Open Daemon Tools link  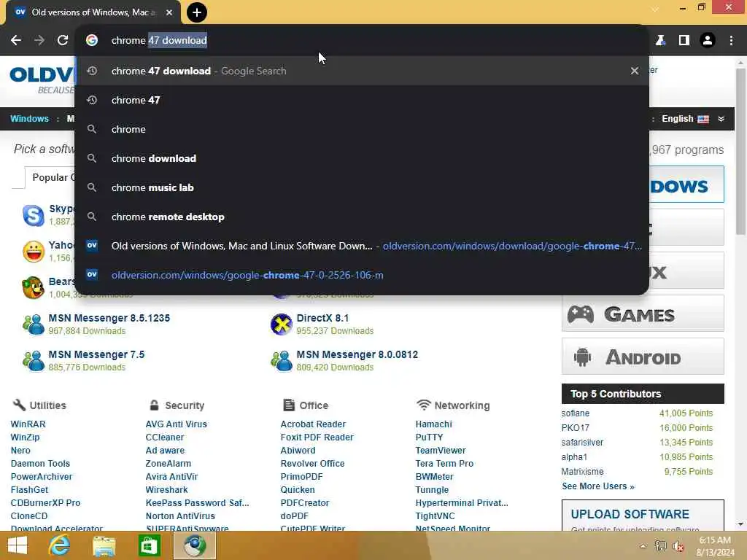tap(40, 463)
